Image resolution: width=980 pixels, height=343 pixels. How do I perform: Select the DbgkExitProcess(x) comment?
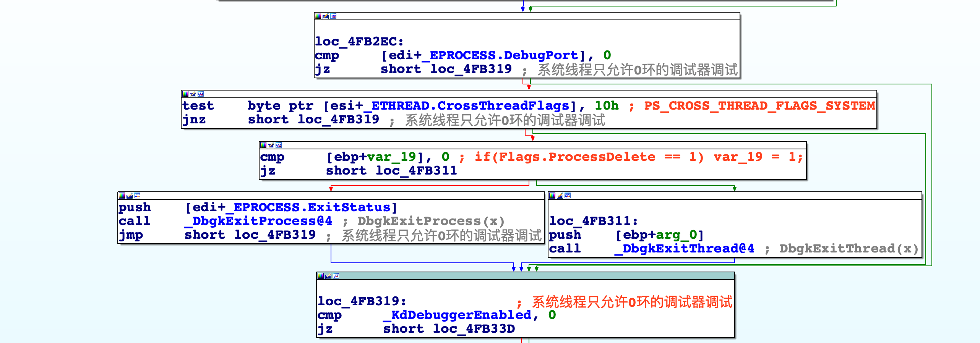[431, 221]
